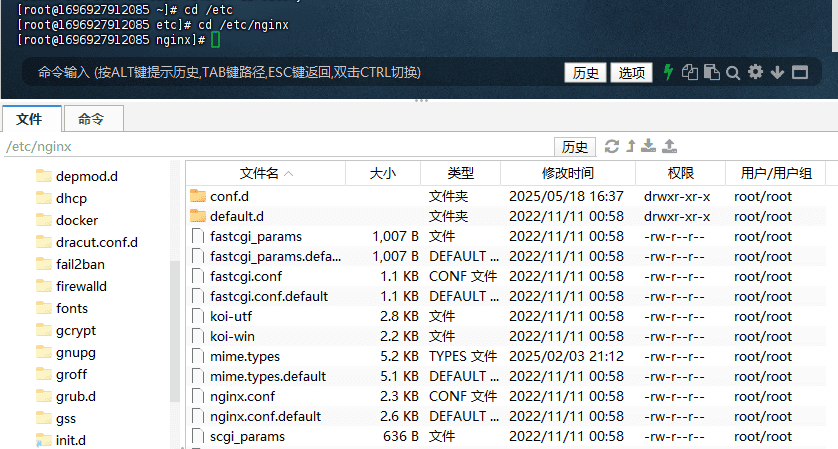Screen dimensions: 838x449
Task: Select the fastcgi.conf.default file name
Action: 269,296
